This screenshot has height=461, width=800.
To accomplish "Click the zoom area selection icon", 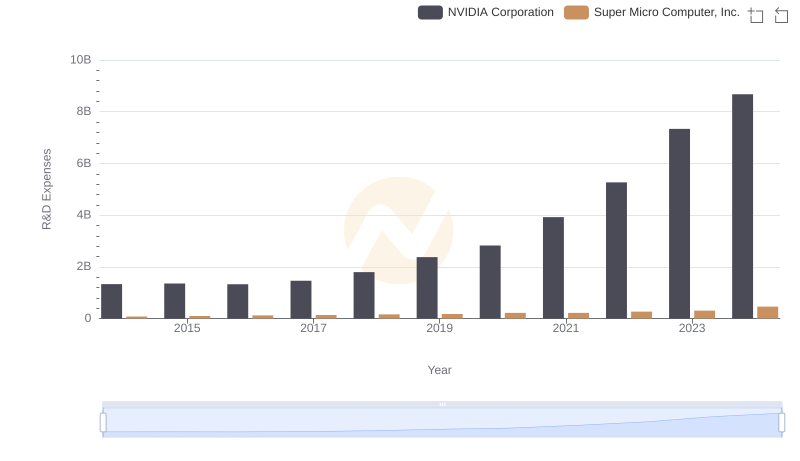I will pos(756,15).
